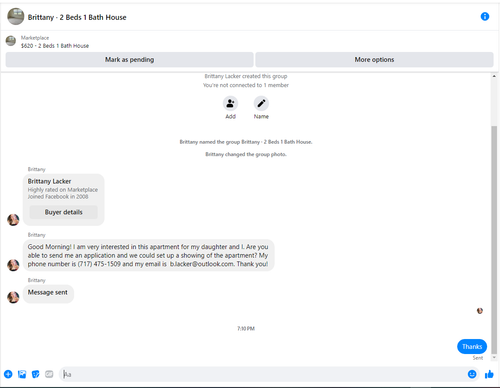Click the Marketplace listing thumbnail
Viewport: 500px width, 388px height.
pos(11,41)
